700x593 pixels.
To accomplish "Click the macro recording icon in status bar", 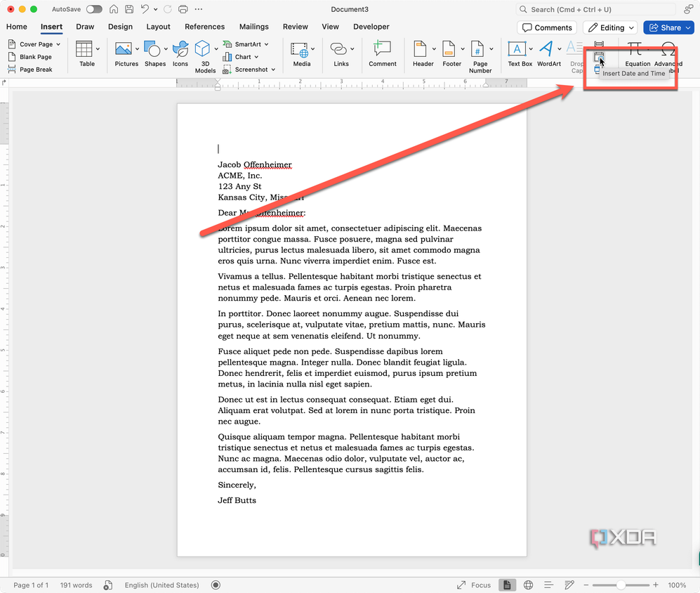I will tap(216, 585).
